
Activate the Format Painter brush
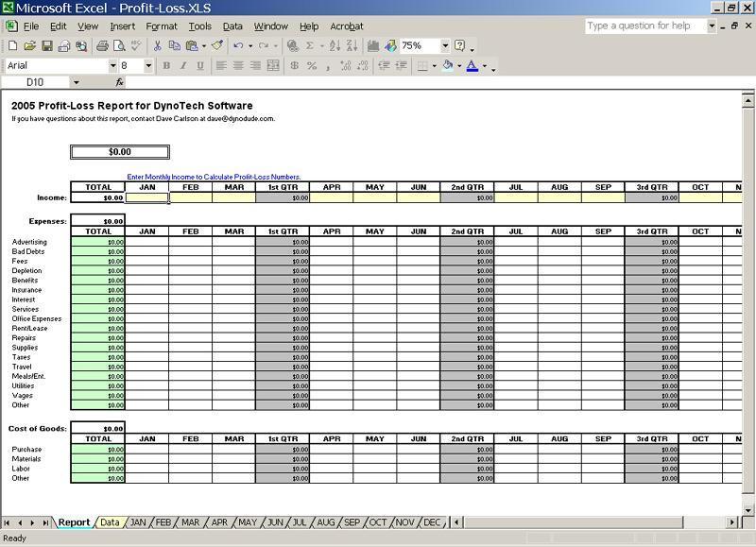click(217, 45)
